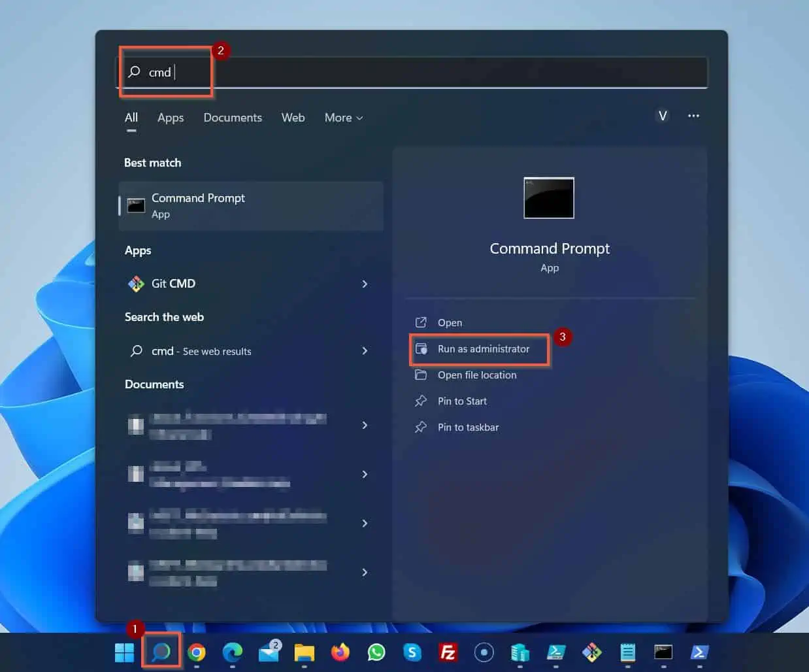Open File Explorer folder icon
809x672 pixels.
tap(304, 652)
